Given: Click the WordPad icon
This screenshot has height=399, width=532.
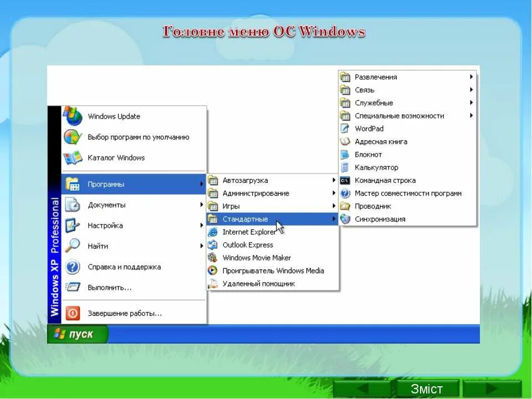Looking at the screenshot, I should click(x=345, y=129).
